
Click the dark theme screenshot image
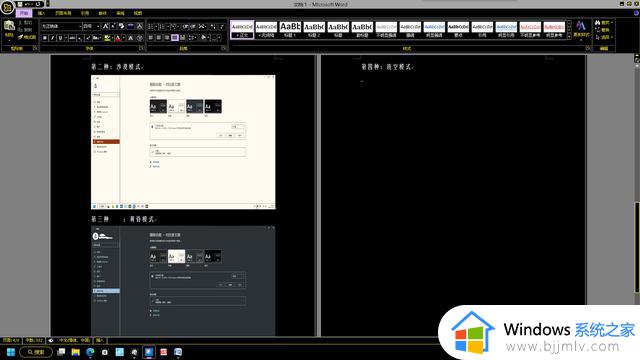click(183, 281)
